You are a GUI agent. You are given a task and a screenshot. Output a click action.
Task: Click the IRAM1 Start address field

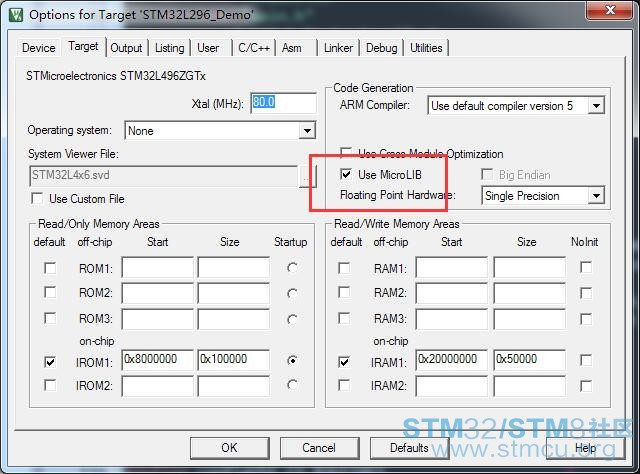point(451,360)
